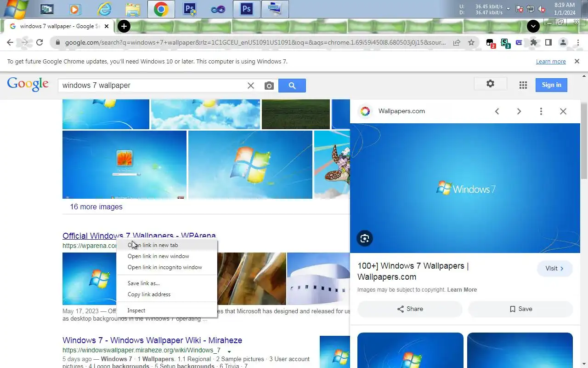The height and width of the screenshot is (368, 588).
Task: Open the Chrome profile avatar
Action: tap(563, 42)
